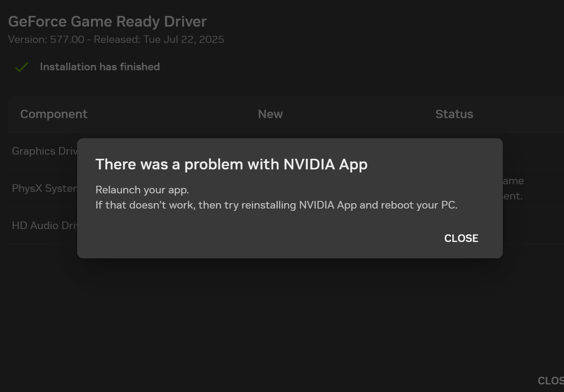Click the 'GeForce Game Ready Driver' heading

[107, 22]
